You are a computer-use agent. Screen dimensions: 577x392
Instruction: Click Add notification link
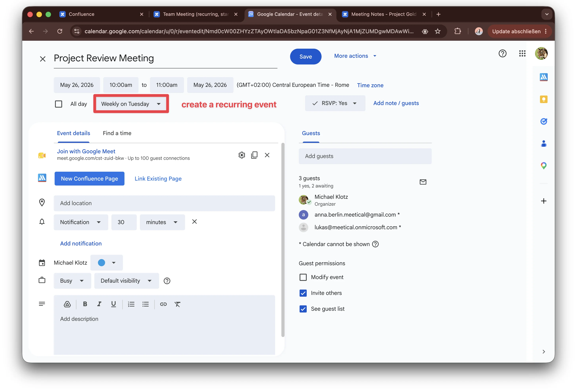pos(81,244)
